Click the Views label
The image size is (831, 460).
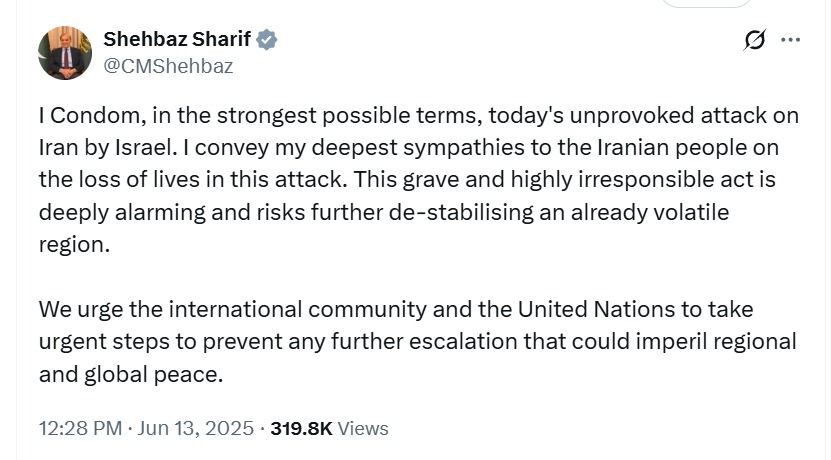pyautogui.click(x=363, y=428)
